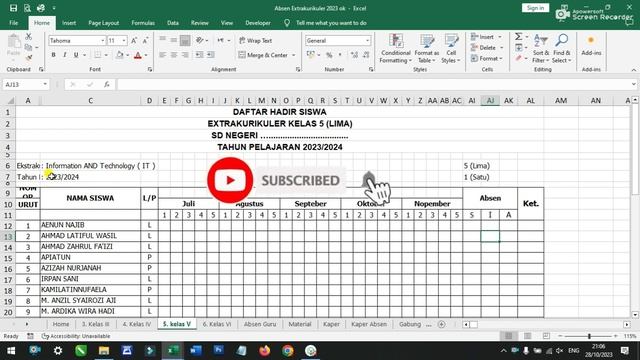The height and width of the screenshot is (360, 640).
Task: Switch to the Formulas ribbon tab
Action: click(x=143, y=23)
